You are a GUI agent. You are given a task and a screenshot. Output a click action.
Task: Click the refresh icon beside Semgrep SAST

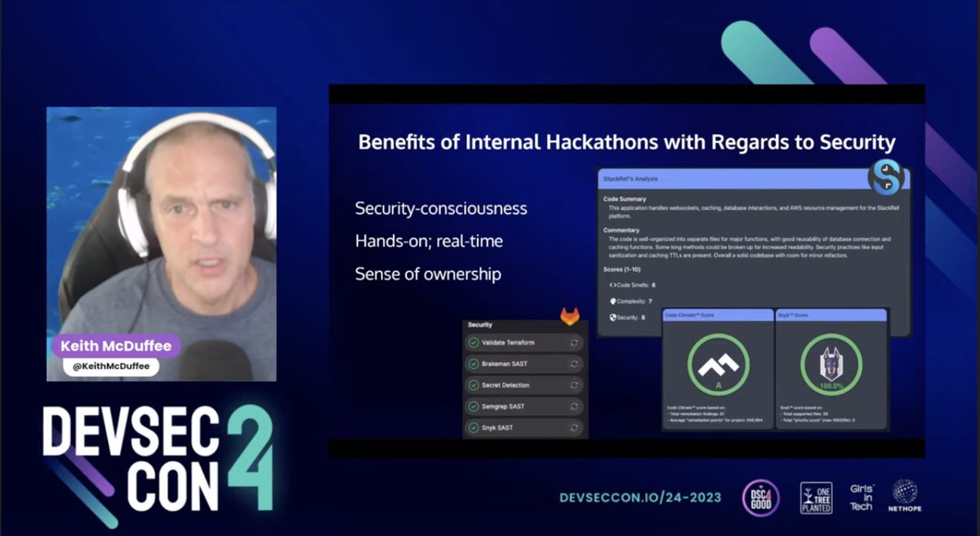point(572,406)
